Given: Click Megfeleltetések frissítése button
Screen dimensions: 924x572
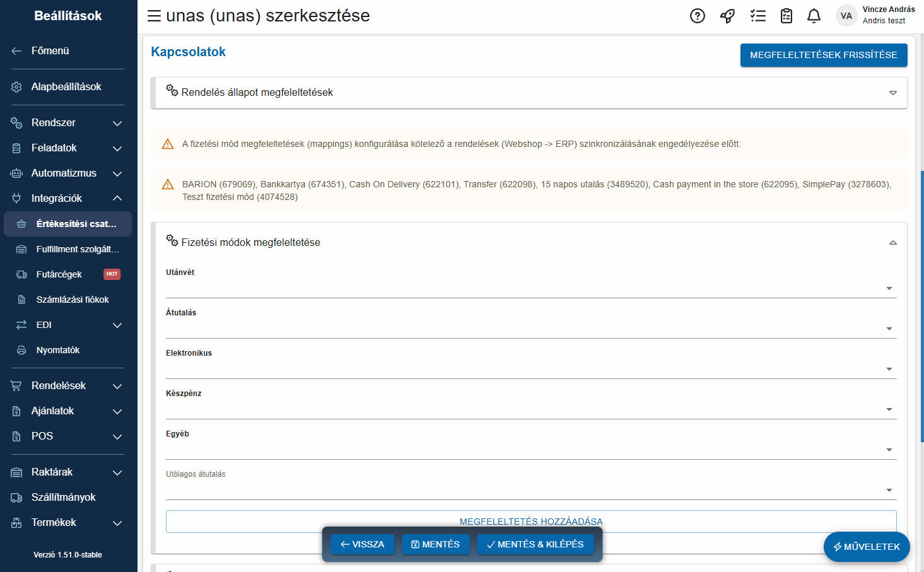Looking at the screenshot, I should pos(823,55).
